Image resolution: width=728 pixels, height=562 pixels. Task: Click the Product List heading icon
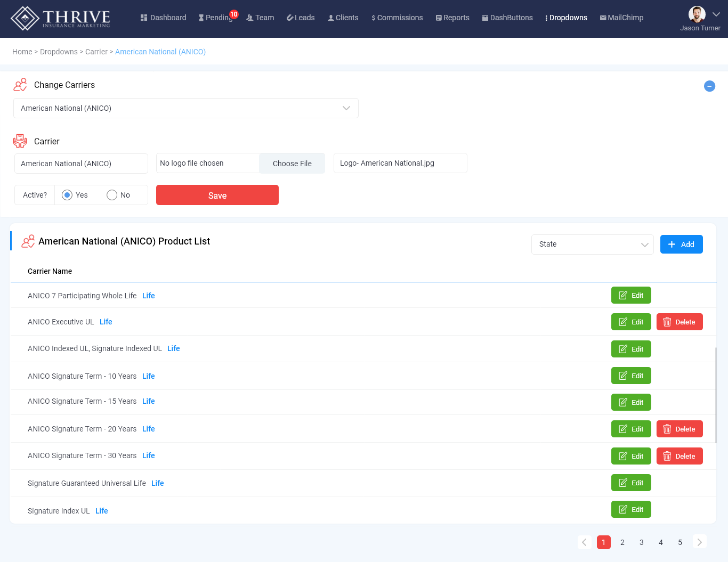28,241
